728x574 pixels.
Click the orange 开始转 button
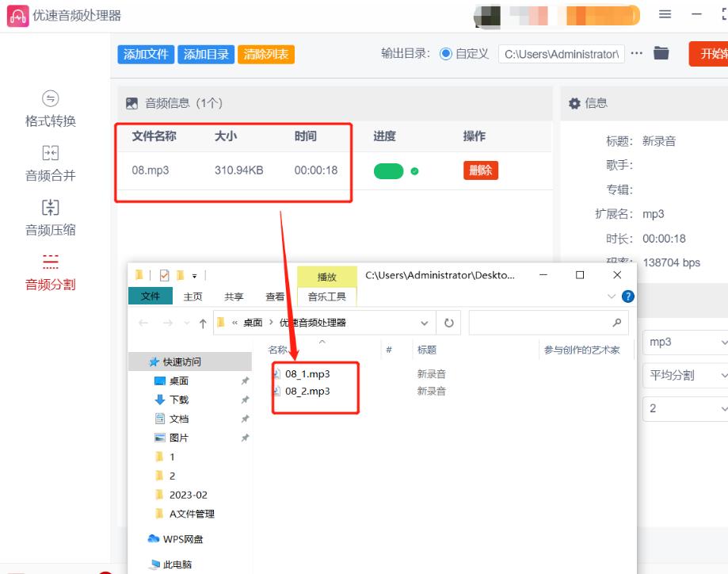click(x=712, y=55)
